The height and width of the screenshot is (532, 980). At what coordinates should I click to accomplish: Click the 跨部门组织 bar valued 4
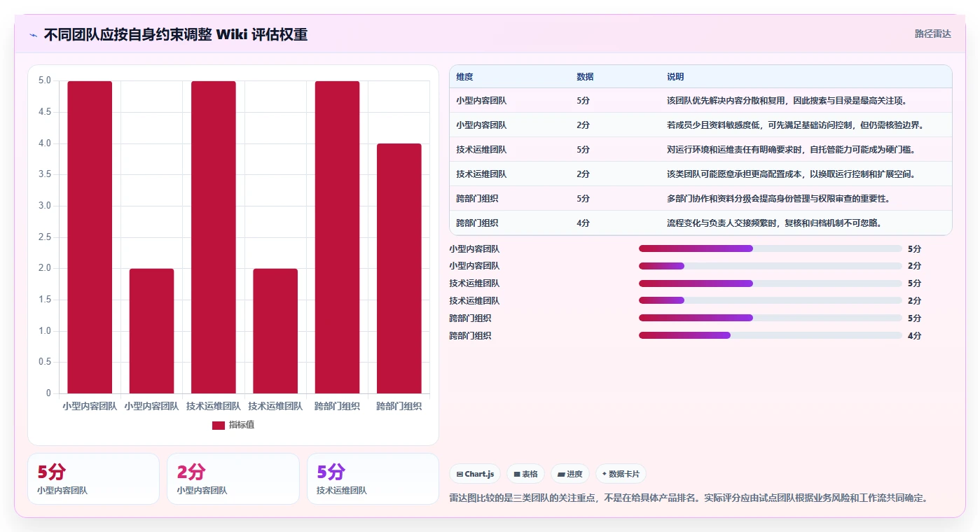(399, 269)
